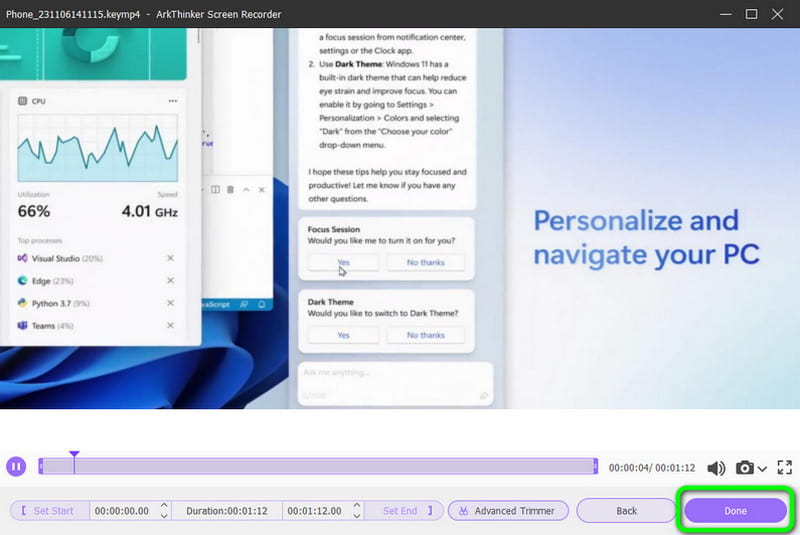The image size is (800, 535).
Task: Click the purple playhead marker
Action: [74, 454]
